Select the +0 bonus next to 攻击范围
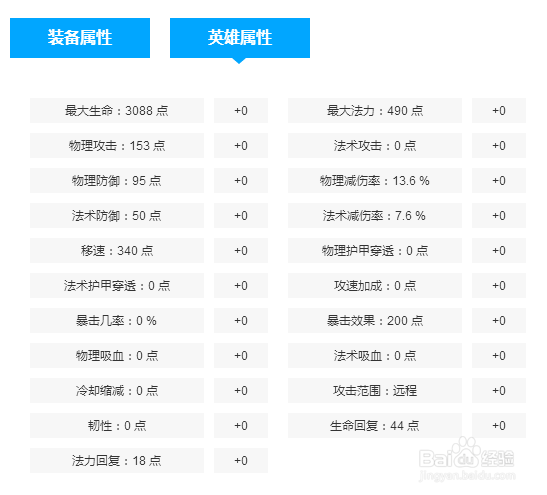 pos(499,391)
